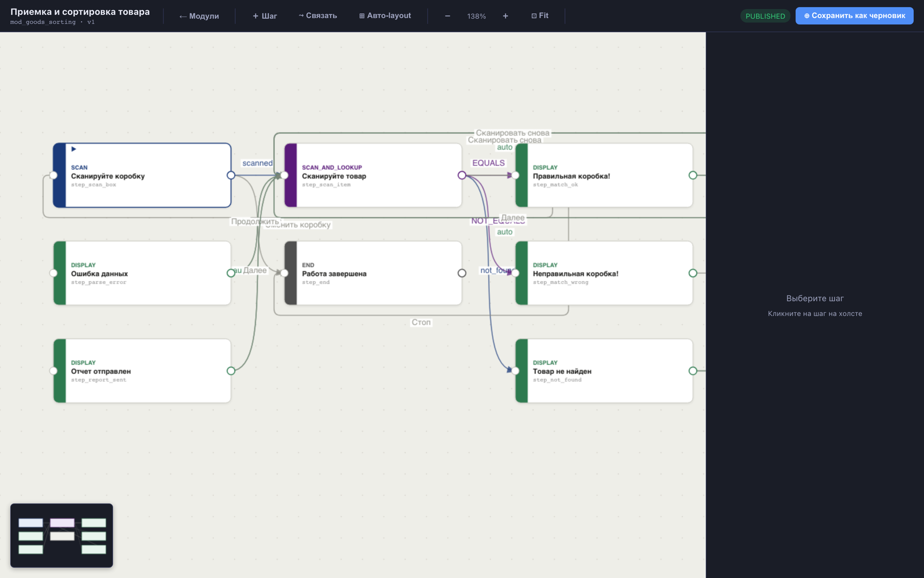Viewport: 924px width, 578px height.
Task: Select the Сканируйте товар step node
Action: 373,175
